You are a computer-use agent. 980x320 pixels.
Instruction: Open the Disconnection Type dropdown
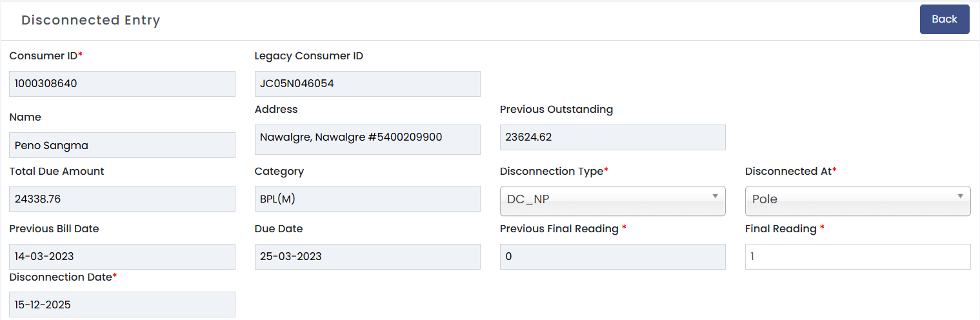pos(612,201)
